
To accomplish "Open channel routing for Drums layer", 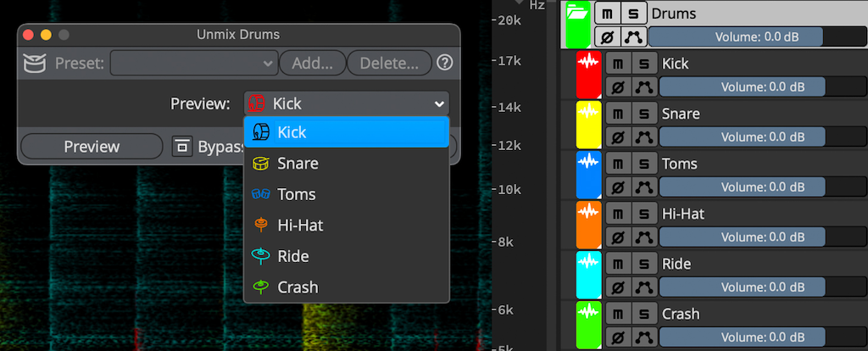I will tap(633, 37).
